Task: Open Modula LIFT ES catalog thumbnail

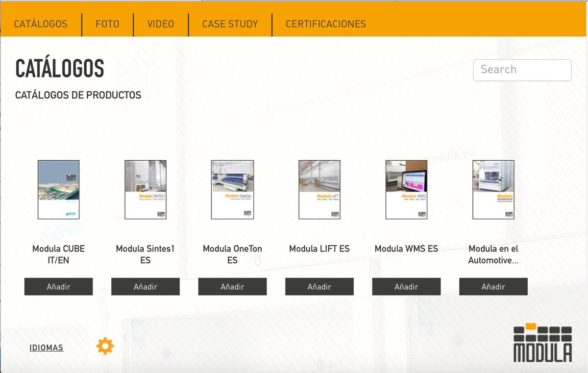Action: pyautogui.click(x=319, y=190)
